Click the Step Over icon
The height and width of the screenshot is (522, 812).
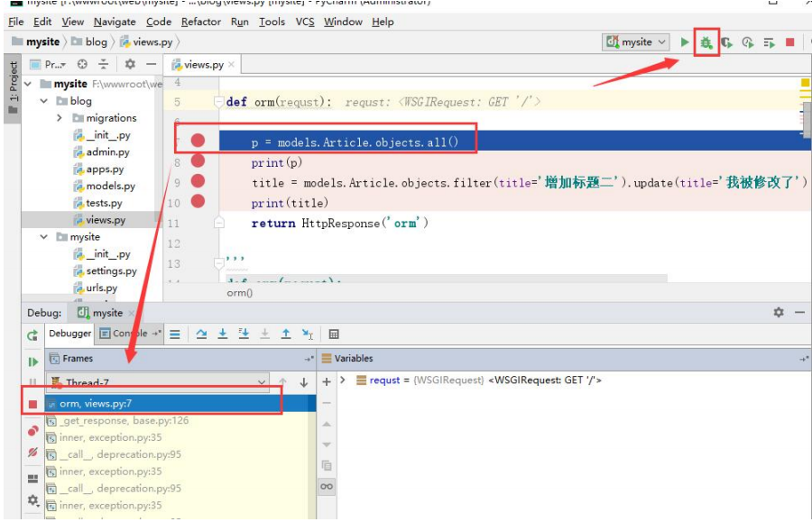click(x=201, y=334)
